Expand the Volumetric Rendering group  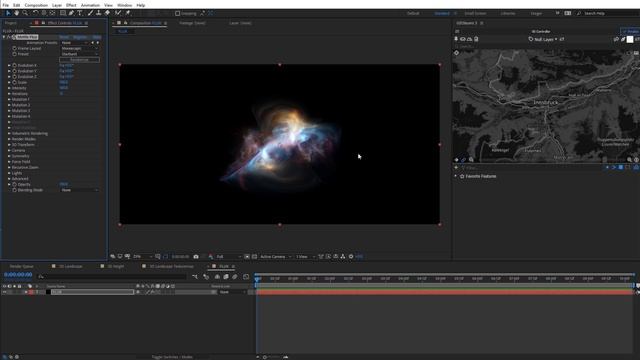tap(9, 133)
